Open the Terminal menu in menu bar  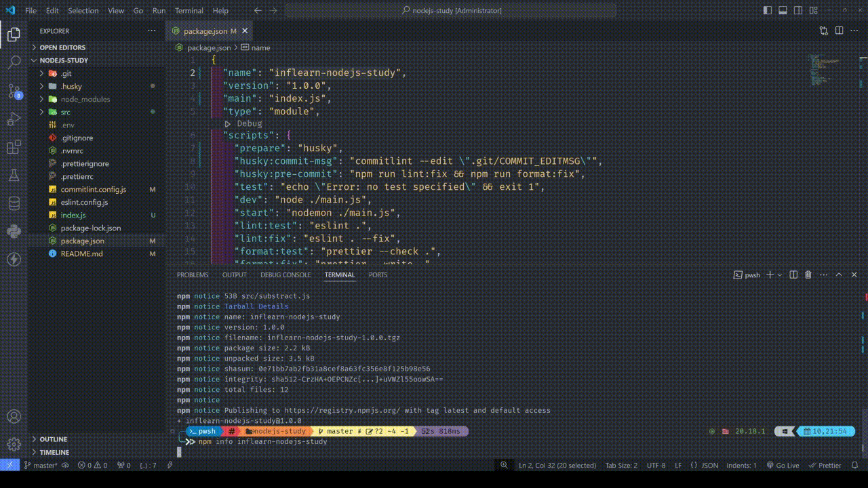[189, 11]
